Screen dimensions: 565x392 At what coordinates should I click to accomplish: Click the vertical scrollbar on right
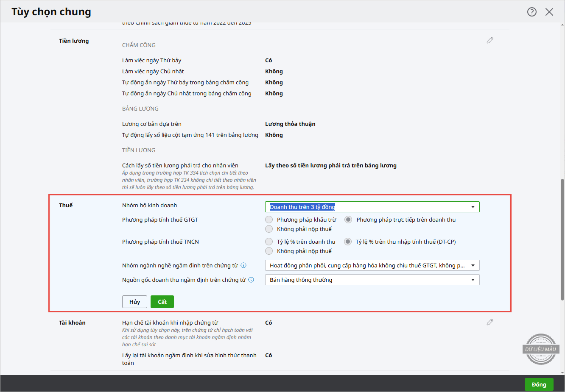point(562,237)
